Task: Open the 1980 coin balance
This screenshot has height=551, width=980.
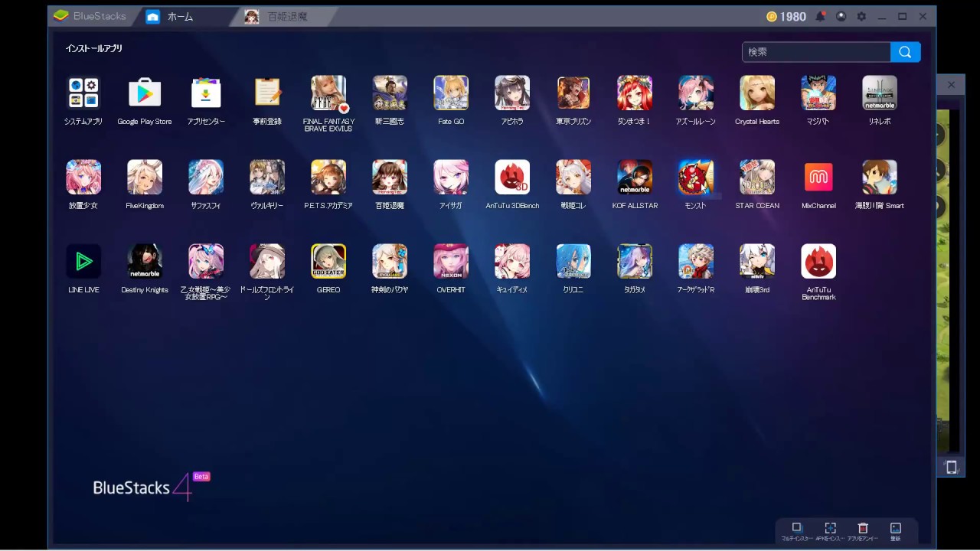Action: (x=786, y=16)
